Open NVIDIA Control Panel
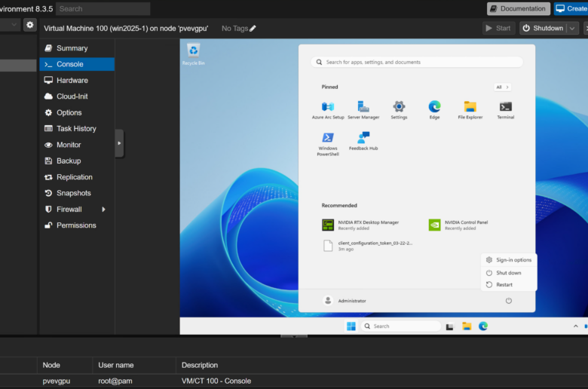Viewport: 588px width, 389px height. click(458, 225)
